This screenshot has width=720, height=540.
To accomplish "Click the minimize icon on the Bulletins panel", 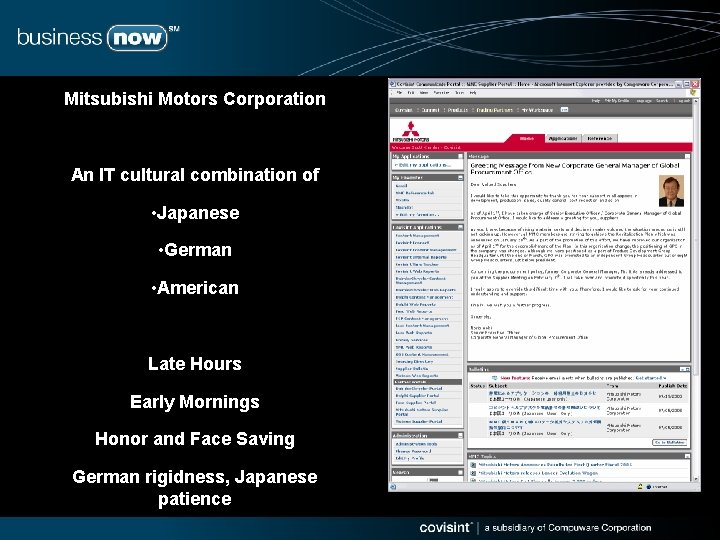I will (x=682, y=369).
